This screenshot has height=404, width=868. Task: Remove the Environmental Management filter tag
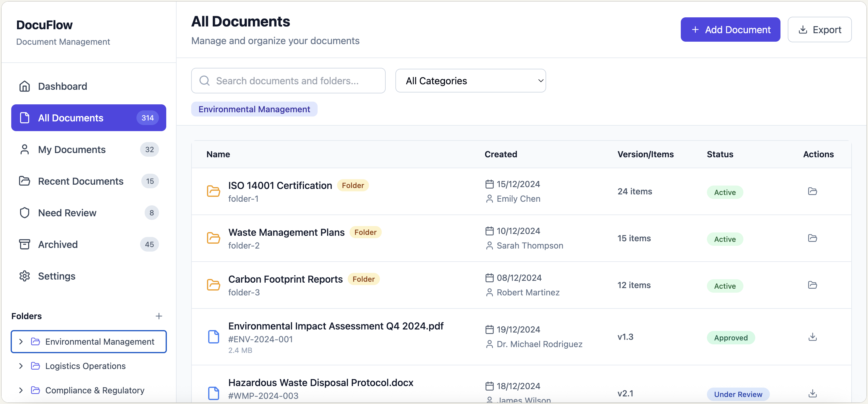[254, 109]
